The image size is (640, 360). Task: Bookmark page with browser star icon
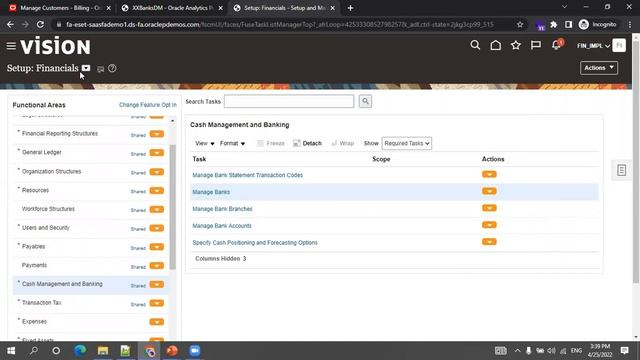click(x=520, y=24)
